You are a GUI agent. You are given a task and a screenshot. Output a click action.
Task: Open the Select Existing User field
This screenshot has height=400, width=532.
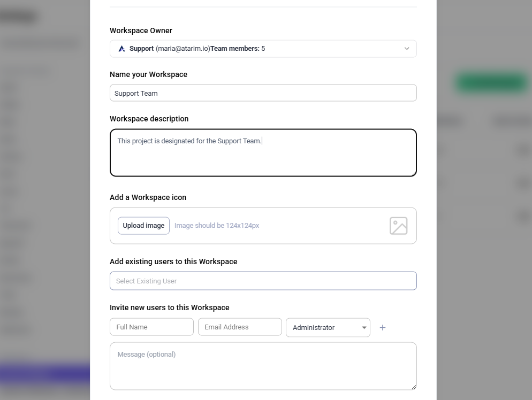pos(263,281)
